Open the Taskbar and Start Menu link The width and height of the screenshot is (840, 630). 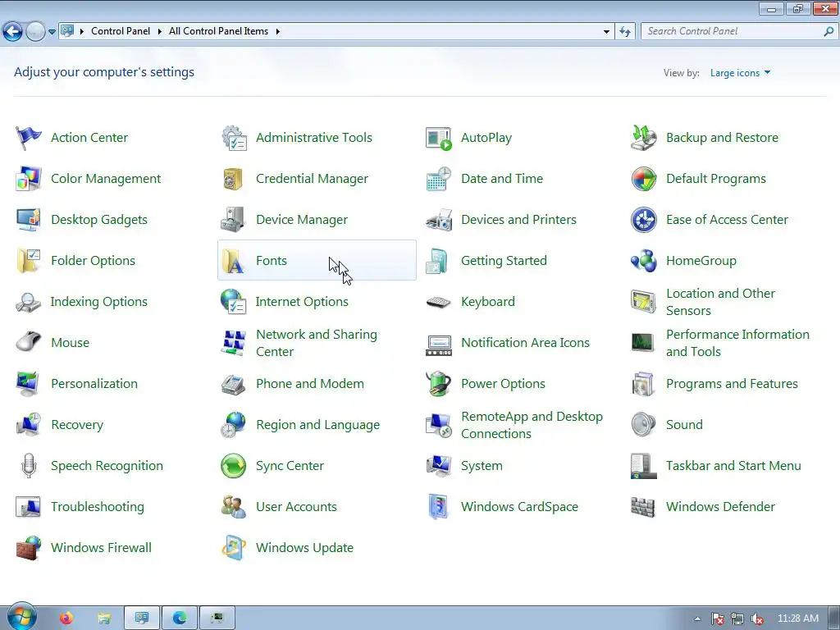733,466
